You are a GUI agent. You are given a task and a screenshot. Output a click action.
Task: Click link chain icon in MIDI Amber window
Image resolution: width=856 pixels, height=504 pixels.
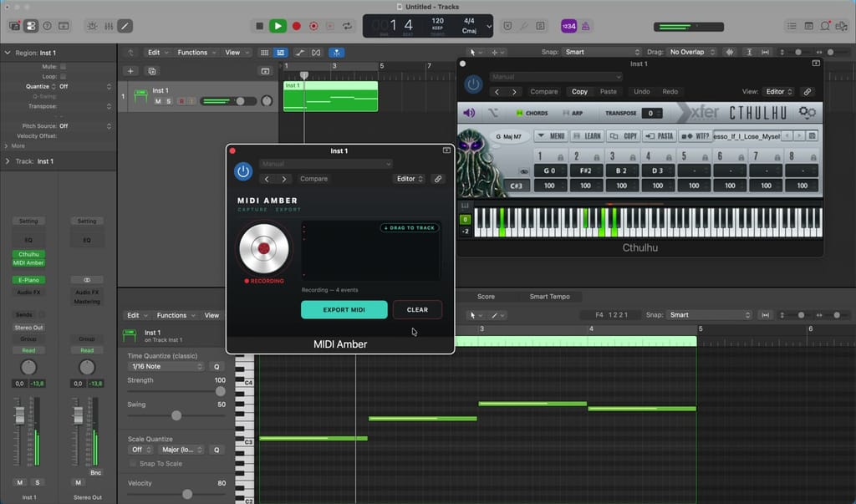(x=438, y=179)
